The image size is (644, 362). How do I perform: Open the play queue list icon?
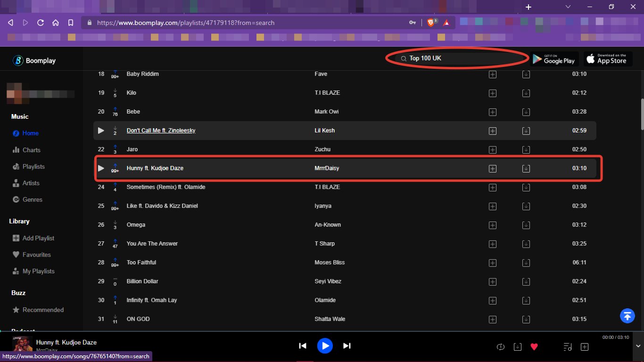[x=568, y=347]
